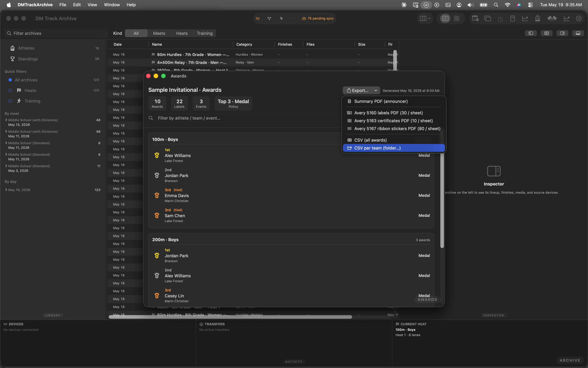
Task: Toggle the center list panel button
Action: (x=547, y=33)
